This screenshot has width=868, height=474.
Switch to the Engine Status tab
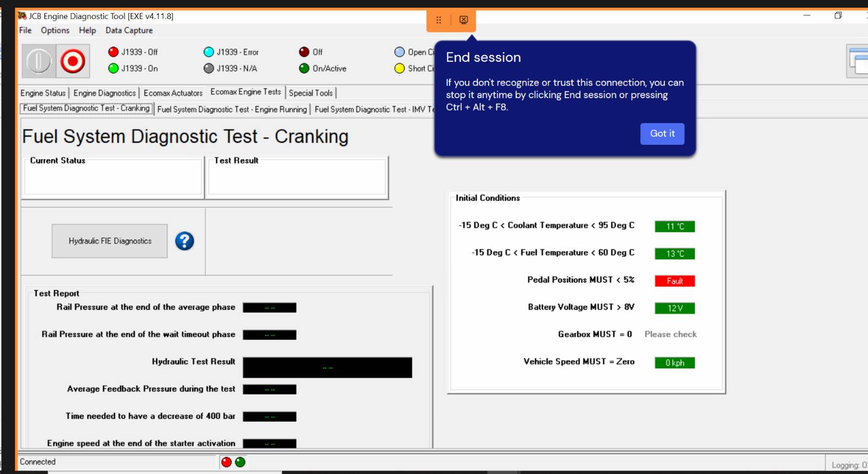[43, 93]
